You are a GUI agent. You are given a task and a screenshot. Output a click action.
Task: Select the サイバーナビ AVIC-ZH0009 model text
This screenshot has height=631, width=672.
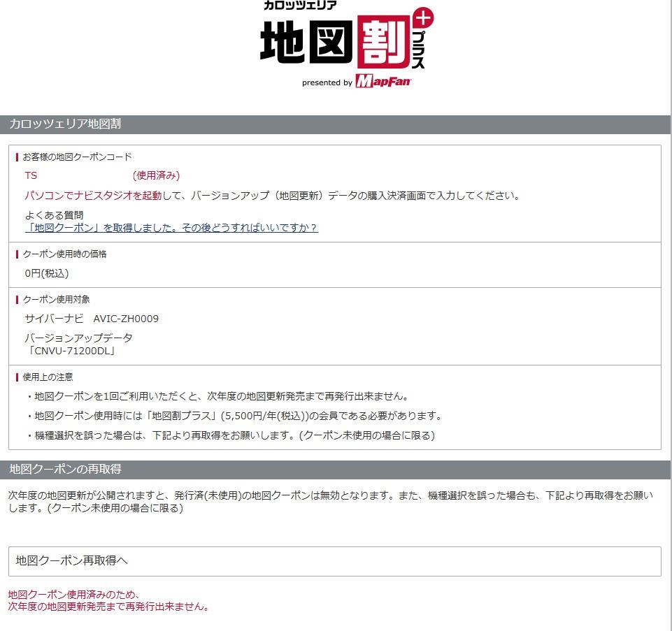(x=92, y=319)
